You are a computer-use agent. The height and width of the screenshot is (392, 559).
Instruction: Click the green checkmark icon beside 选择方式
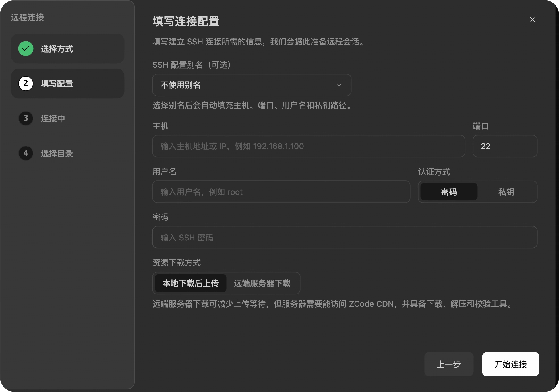coord(26,49)
